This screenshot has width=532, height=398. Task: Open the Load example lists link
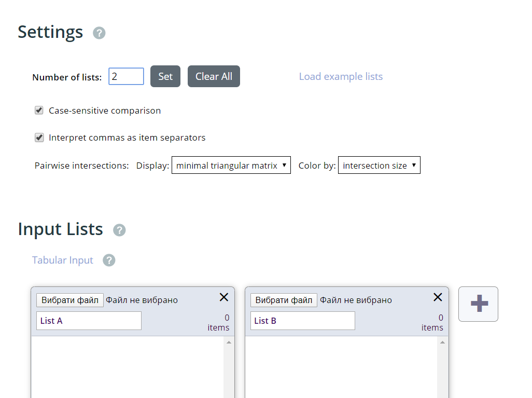click(341, 77)
